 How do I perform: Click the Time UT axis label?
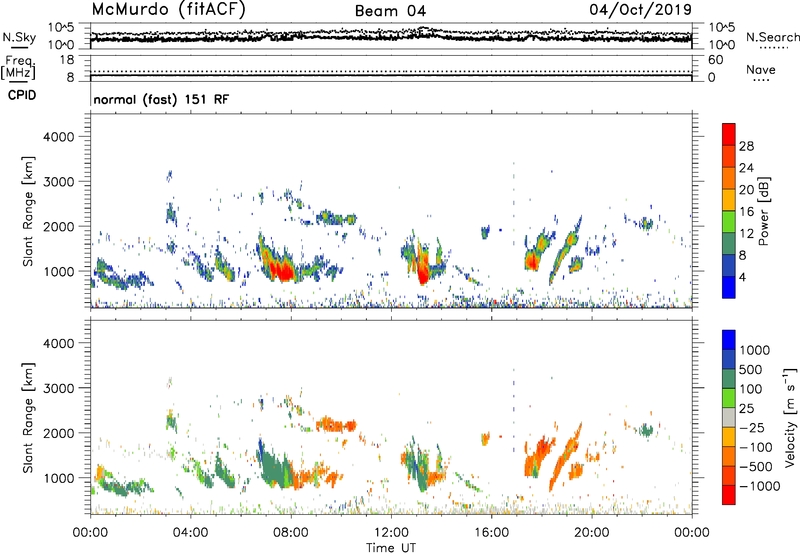391,548
